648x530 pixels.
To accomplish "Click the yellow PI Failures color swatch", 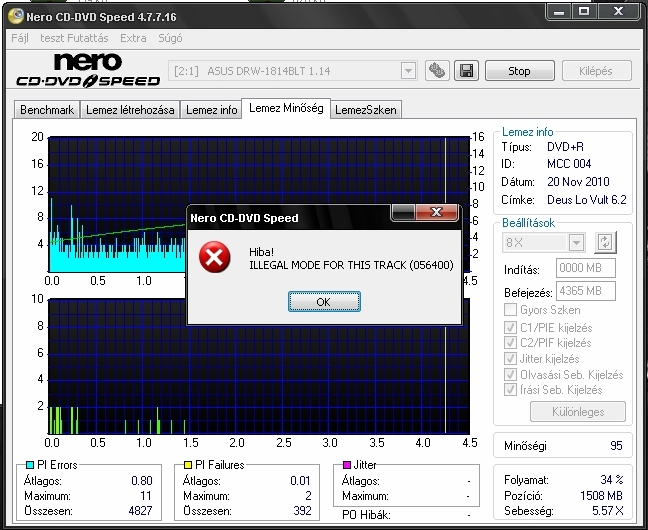I will [x=188, y=465].
